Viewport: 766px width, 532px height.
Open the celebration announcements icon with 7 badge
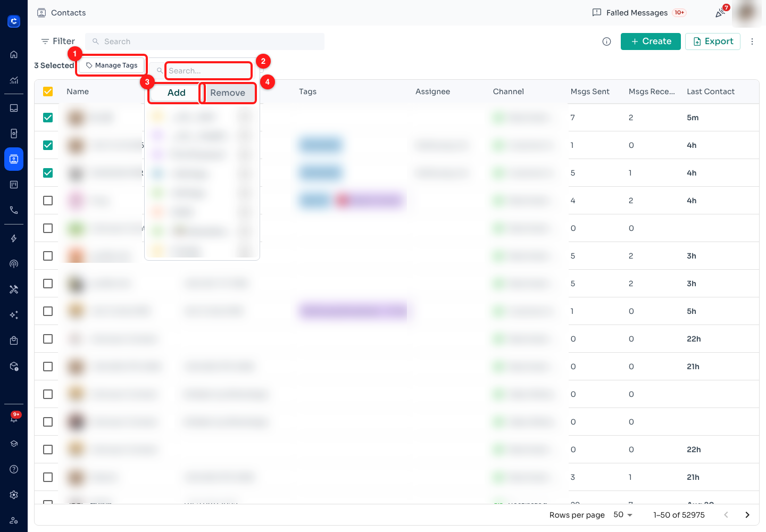(721, 12)
